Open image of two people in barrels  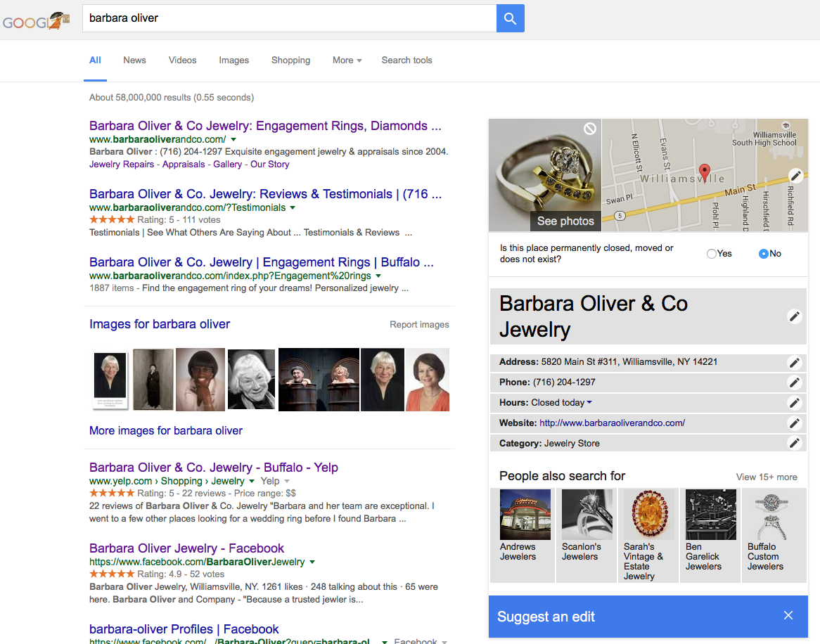click(319, 380)
